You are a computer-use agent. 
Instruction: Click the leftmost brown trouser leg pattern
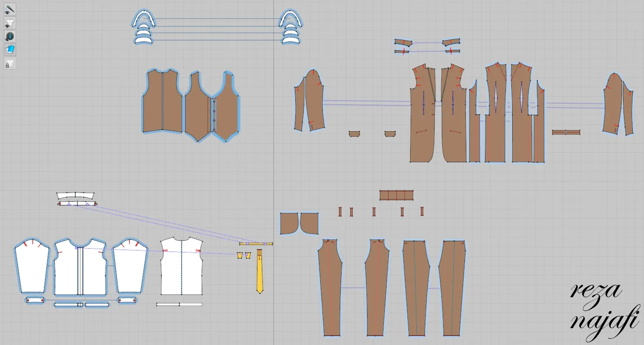[x=330, y=287]
